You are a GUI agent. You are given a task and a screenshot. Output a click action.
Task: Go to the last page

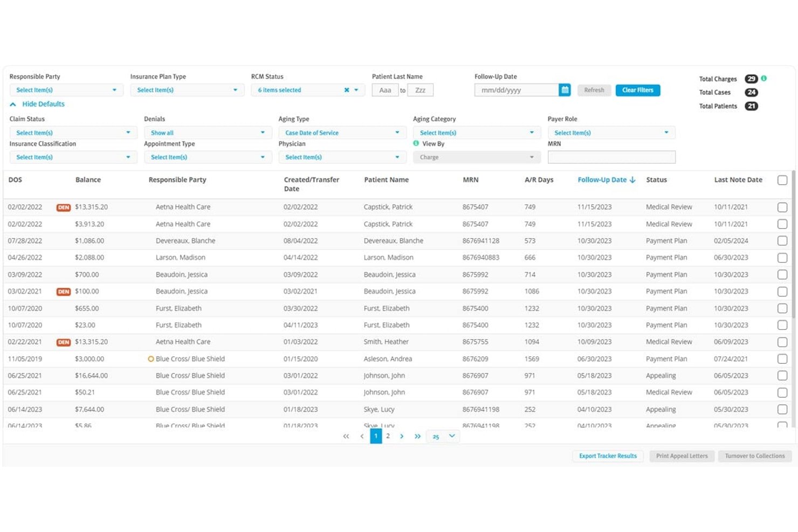click(x=417, y=436)
